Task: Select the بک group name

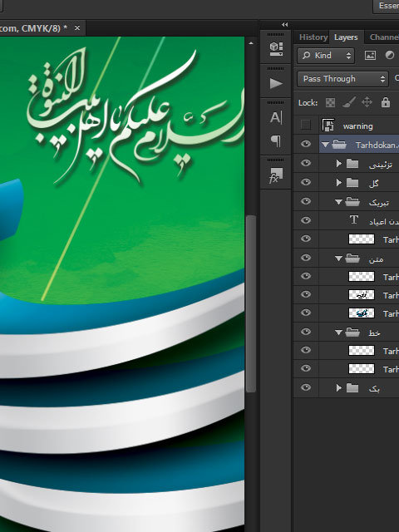Action: (374, 388)
